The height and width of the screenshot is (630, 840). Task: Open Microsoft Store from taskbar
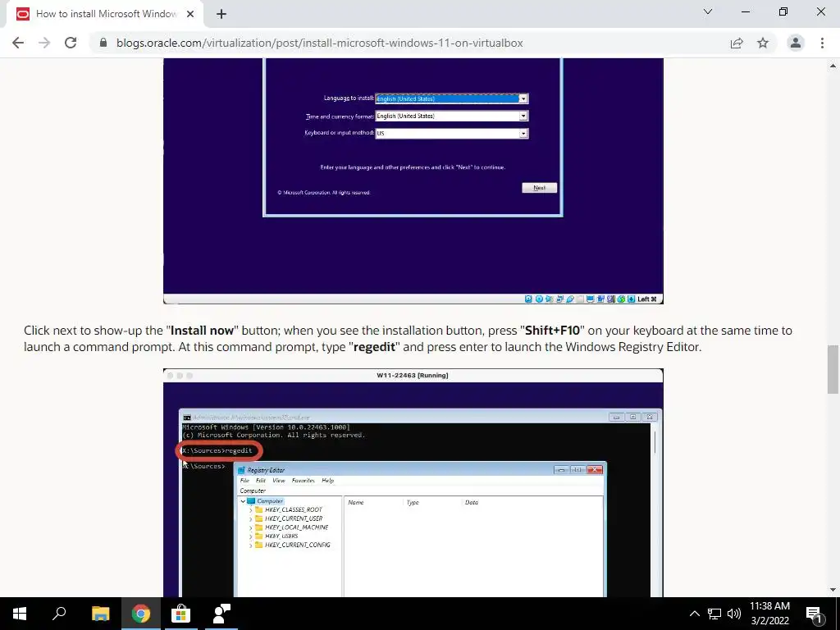point(181,614)
